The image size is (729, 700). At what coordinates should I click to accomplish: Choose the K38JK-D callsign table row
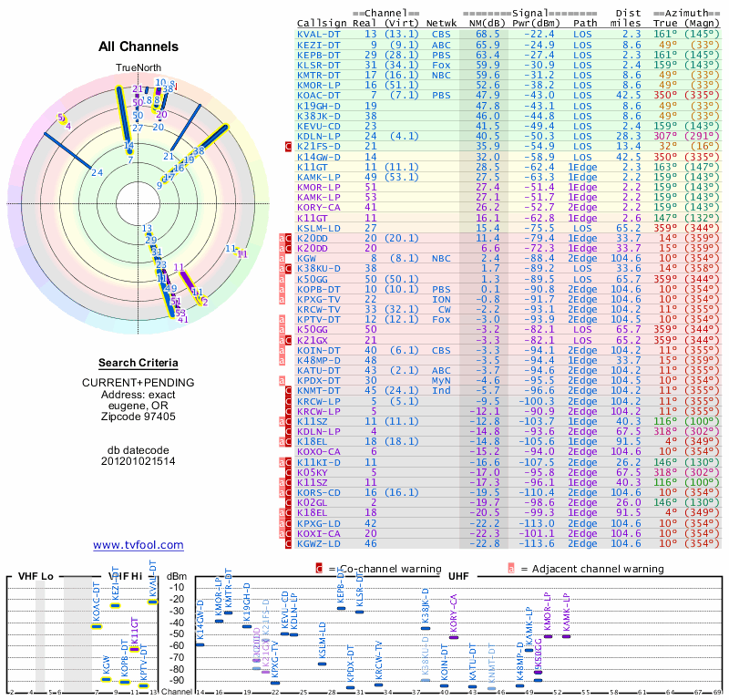509,116
